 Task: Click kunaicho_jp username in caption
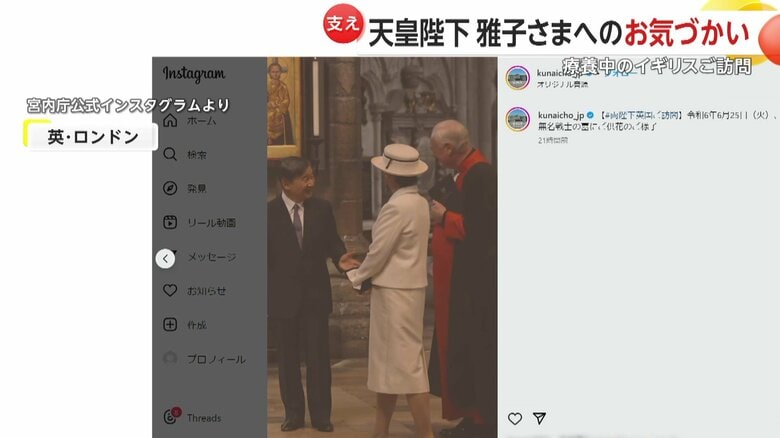pos(561,115)
